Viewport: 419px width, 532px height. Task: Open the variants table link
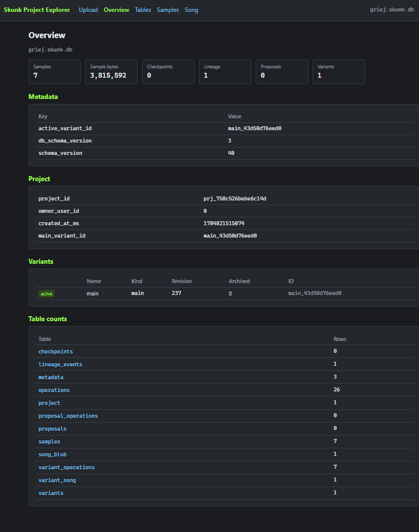click(51, 493)
